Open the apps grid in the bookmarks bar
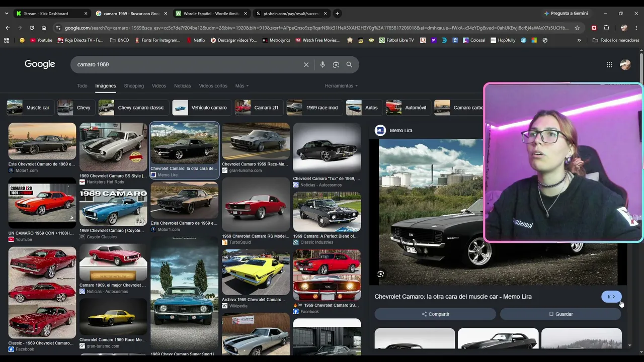The image size is (644, 362). click(x=7, y=40)
